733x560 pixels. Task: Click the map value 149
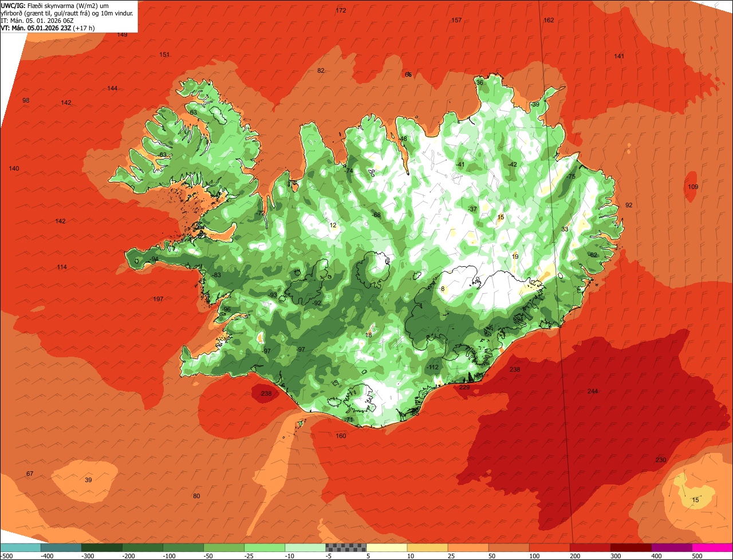click(x=122, y=34)
